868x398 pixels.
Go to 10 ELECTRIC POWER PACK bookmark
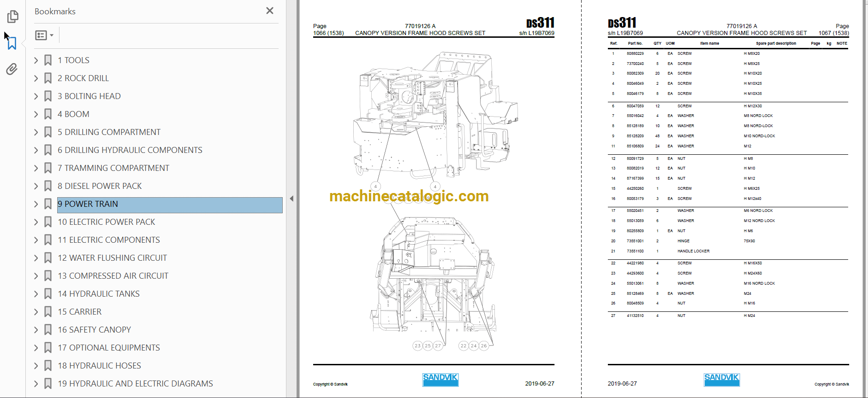click(x=106, y=222)
